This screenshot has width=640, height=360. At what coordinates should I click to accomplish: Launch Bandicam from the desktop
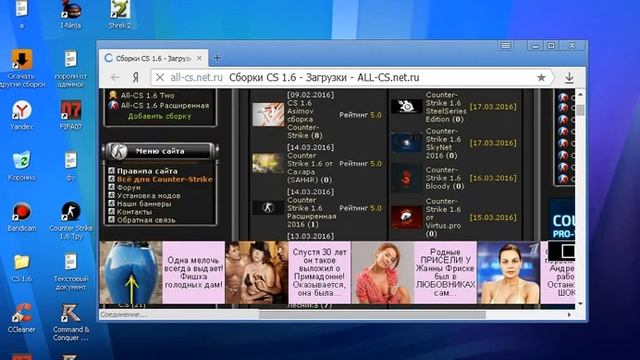[x=22, y=216]
